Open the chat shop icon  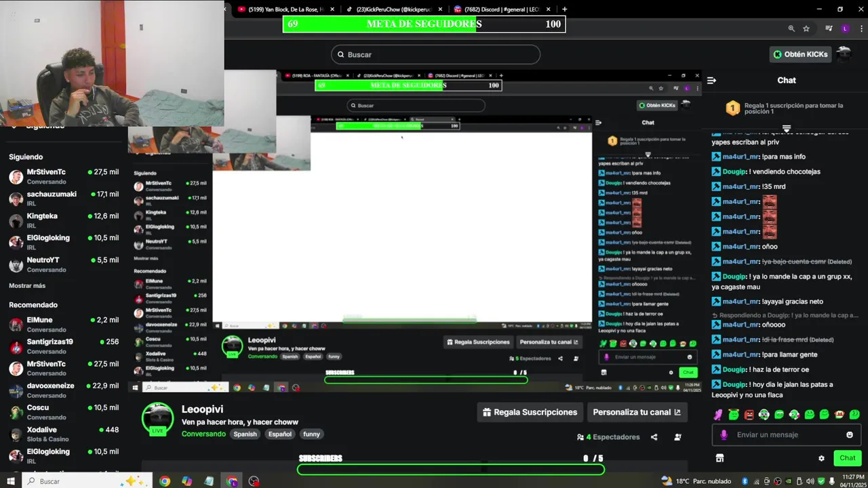click(x=719, y=458)
